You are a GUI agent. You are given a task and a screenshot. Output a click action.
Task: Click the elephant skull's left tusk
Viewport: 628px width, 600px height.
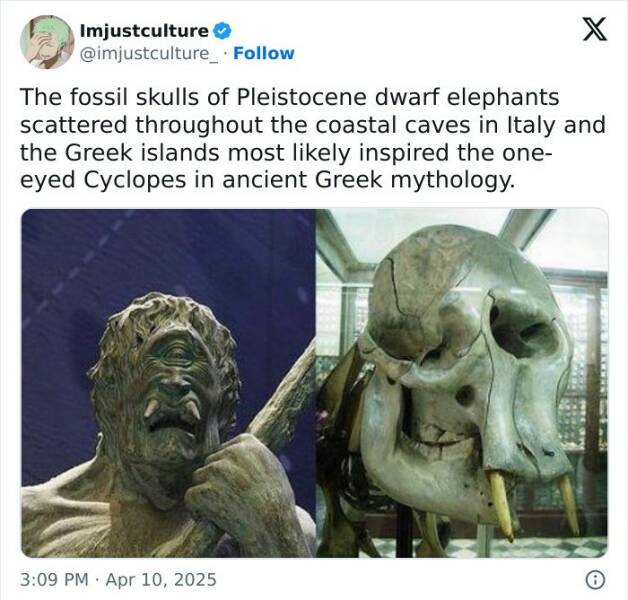501,505
